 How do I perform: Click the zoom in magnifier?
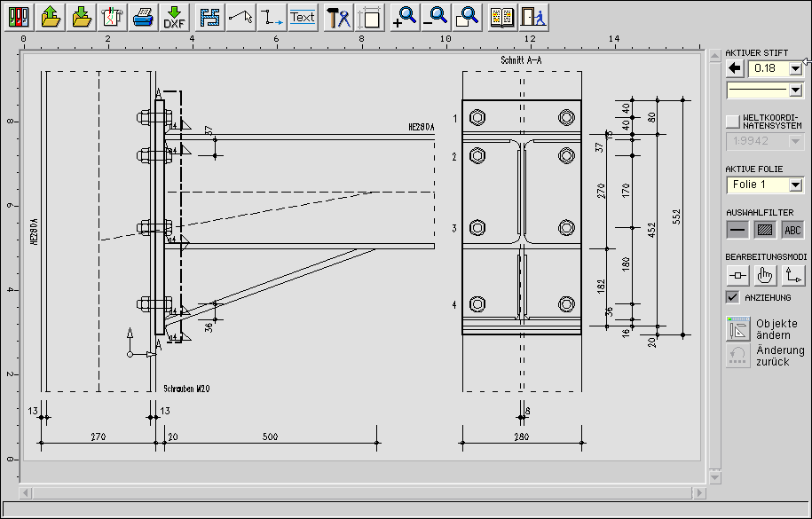click(x=404, y=17)
